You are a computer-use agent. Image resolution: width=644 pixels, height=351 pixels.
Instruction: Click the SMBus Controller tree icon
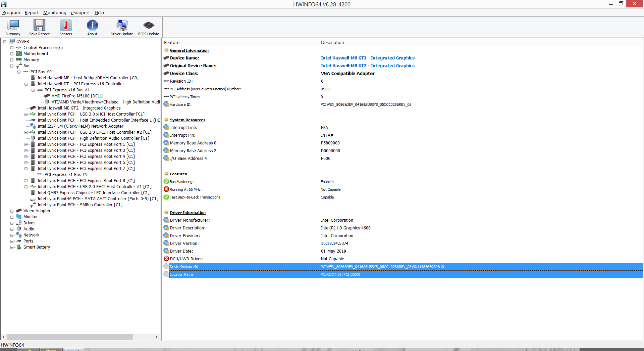(33, 205)
